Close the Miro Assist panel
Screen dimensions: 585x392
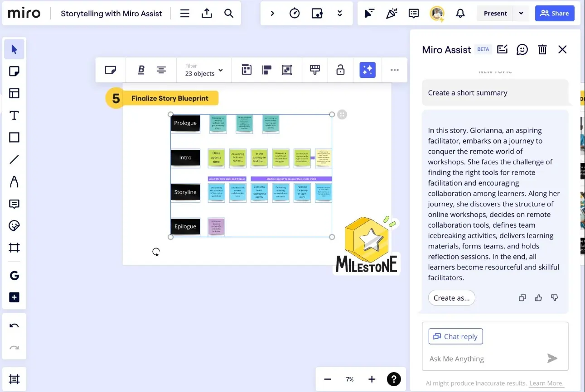(x=562, y=49)
